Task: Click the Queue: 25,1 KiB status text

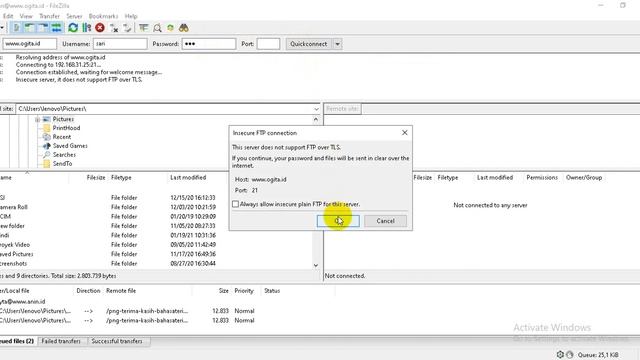Action: click(598, 355)
